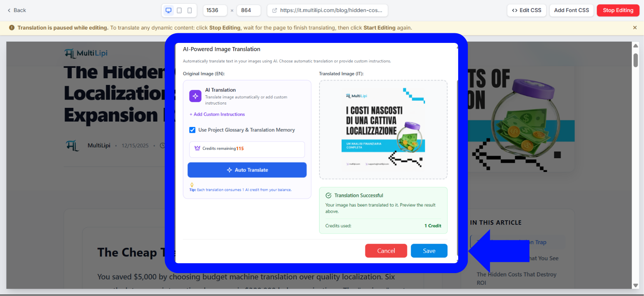Click the crown icon beside Credits remaining

point(197,148)
